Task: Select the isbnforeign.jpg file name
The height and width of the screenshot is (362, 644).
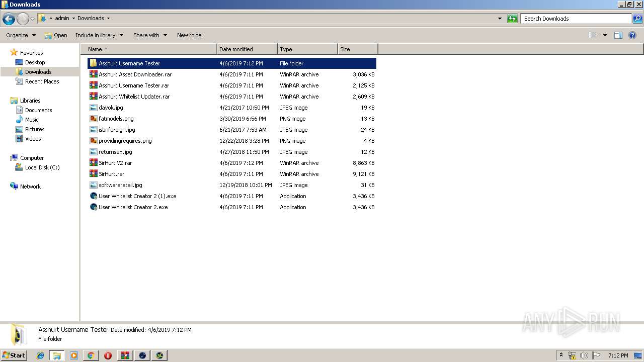Action: tap(117, 130)
